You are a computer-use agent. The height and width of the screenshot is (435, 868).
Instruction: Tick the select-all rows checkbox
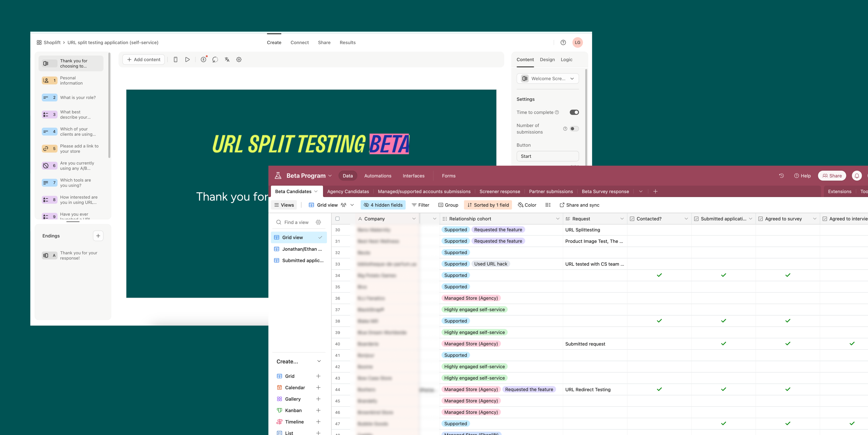click(x=337, y=219)
